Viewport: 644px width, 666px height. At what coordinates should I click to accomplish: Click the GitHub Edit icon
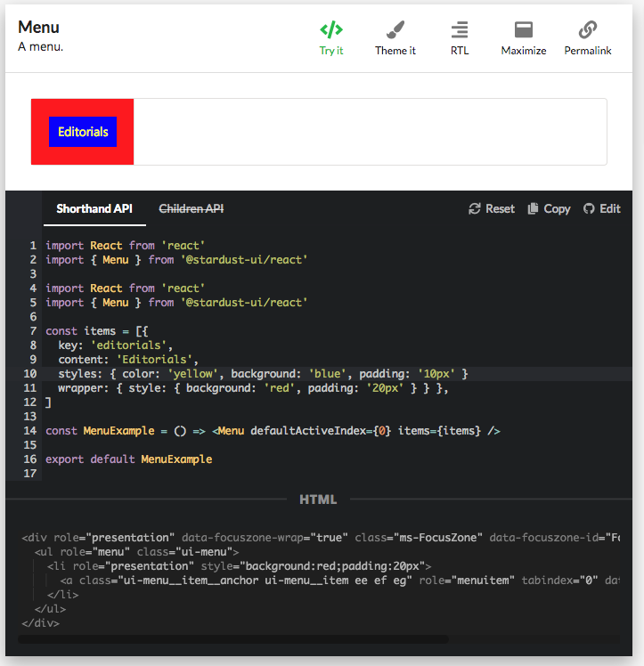tap(589, 208)
